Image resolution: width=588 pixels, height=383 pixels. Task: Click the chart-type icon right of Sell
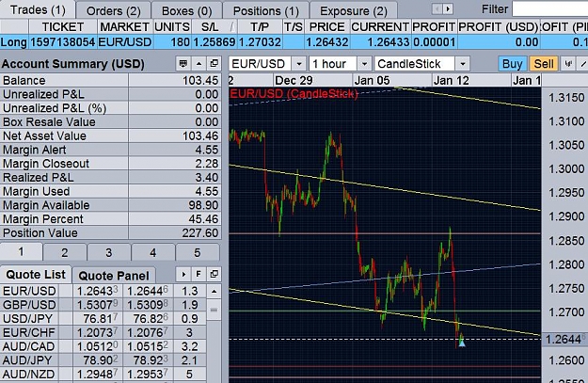pyautogui.click(x=568, y=64)
